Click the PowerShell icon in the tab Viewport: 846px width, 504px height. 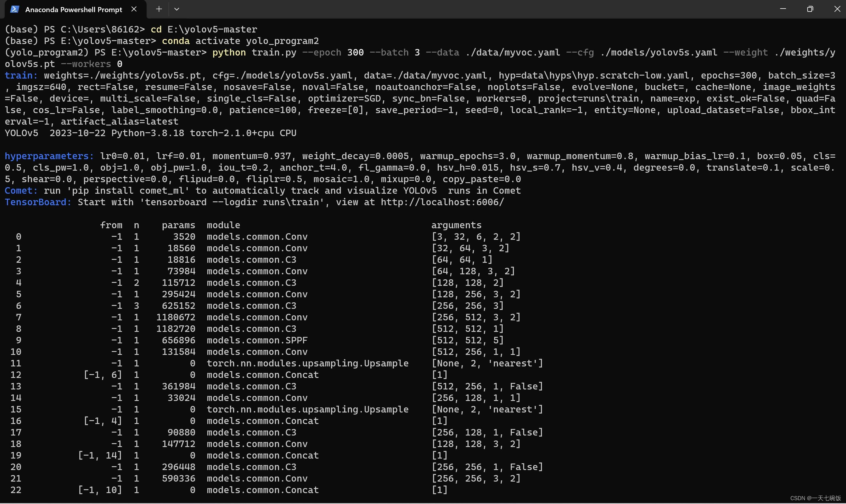14,9
